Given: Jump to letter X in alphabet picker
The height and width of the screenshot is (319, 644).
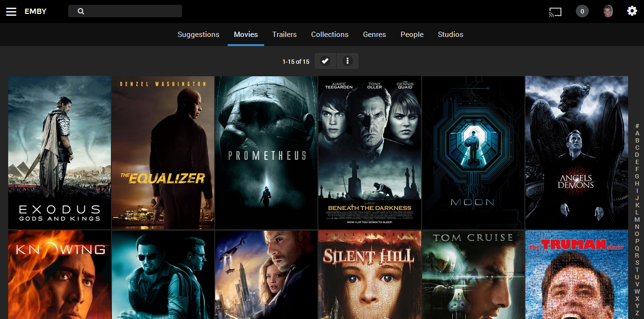Looking at the screenshot, I should pyautogui.click(x=637, y=299).
